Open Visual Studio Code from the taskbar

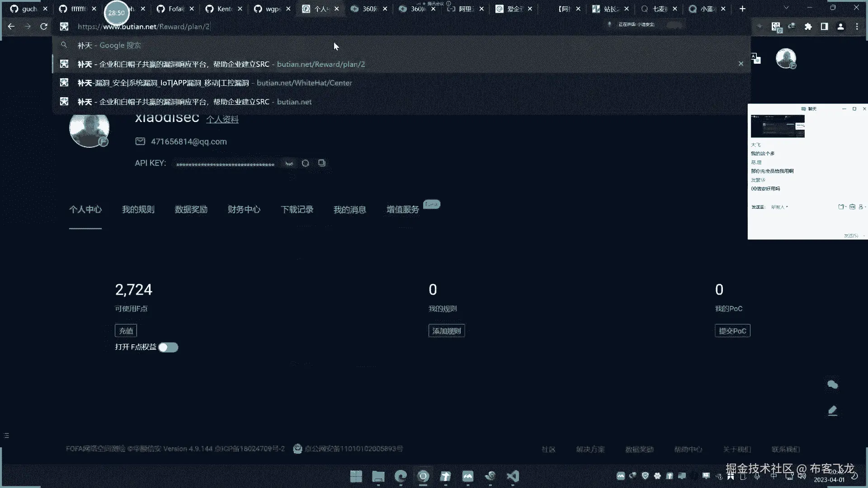(512, 476)
